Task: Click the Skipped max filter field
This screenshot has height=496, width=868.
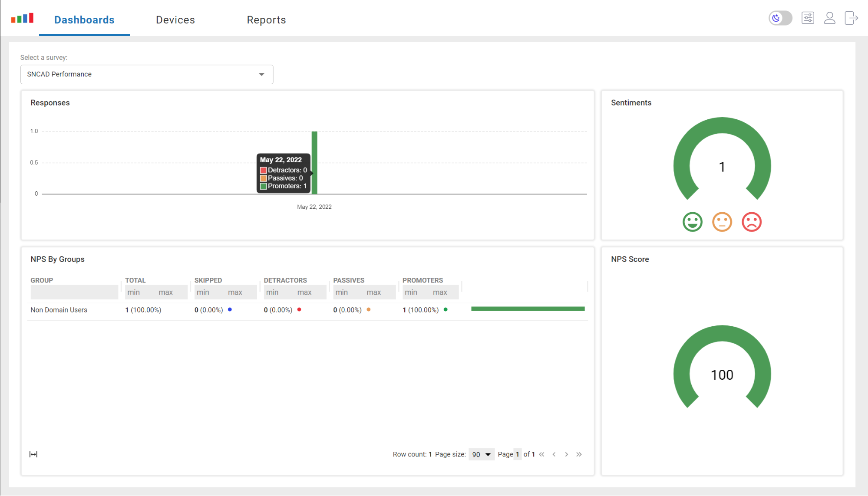Action: point(241,292)
